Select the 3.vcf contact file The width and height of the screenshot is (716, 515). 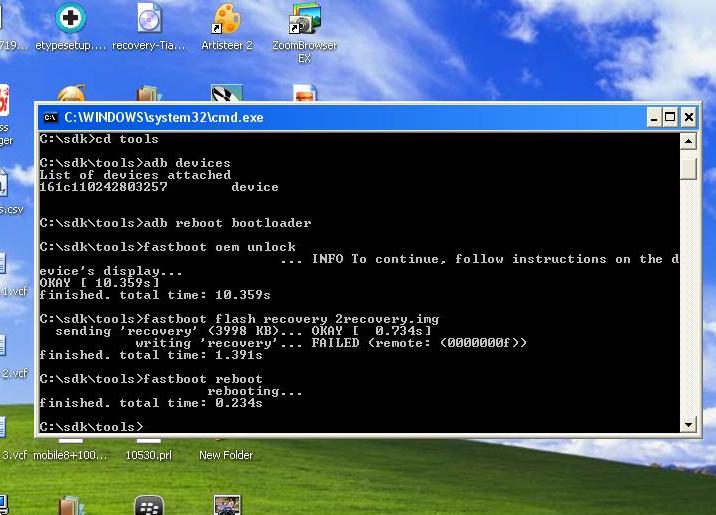(13, 455)
